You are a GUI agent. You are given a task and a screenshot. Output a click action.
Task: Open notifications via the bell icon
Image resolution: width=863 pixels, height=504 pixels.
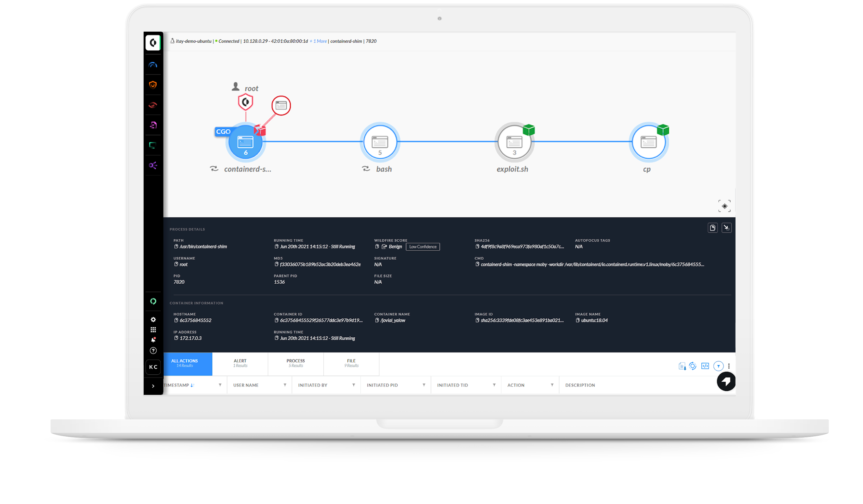(153, 339)
